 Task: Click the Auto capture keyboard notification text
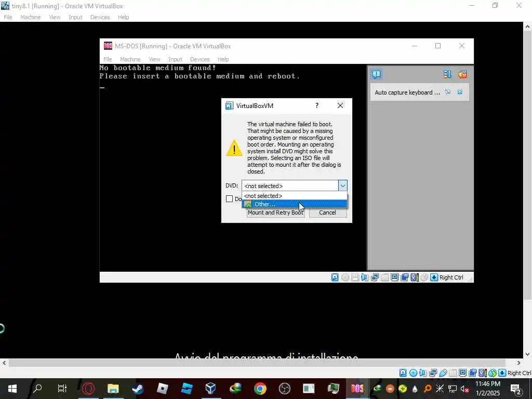pyautogui.click(x=407, y=92)
